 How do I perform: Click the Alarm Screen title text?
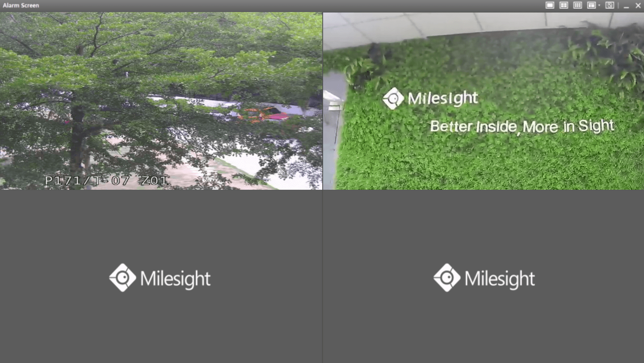pyautogui.click(x=21, y=5)
